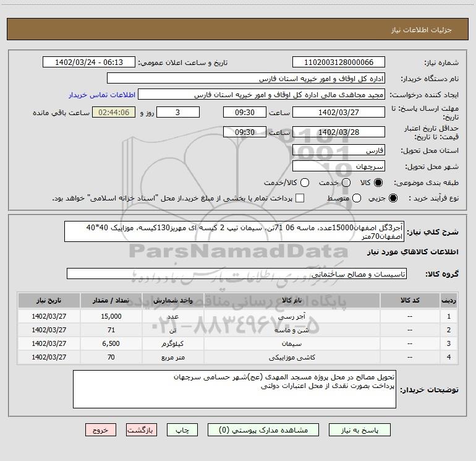The image size is (476, 461).
Task: Click the نام کالا column header
Action: pyautogui.click(x=292, y=300)
